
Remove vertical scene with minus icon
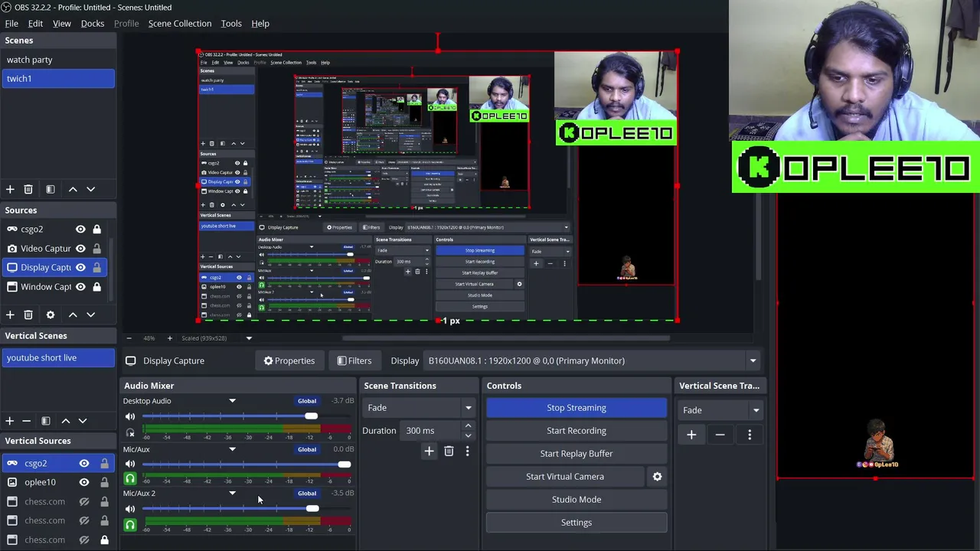[26, 421]
